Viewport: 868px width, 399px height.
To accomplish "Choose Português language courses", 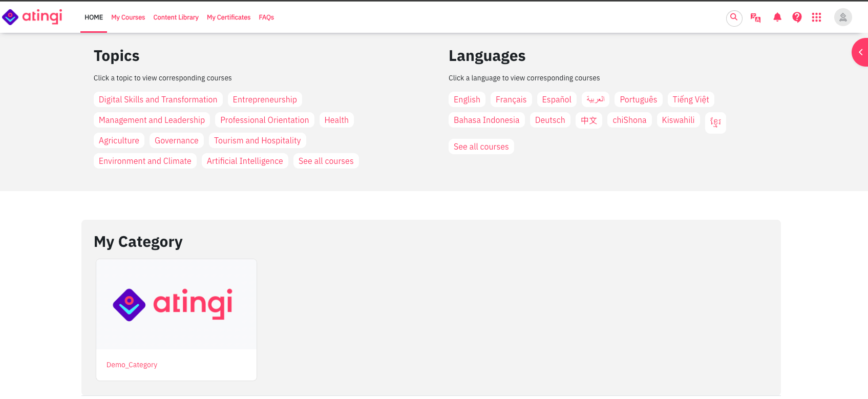I will click(x=639, y=99).
